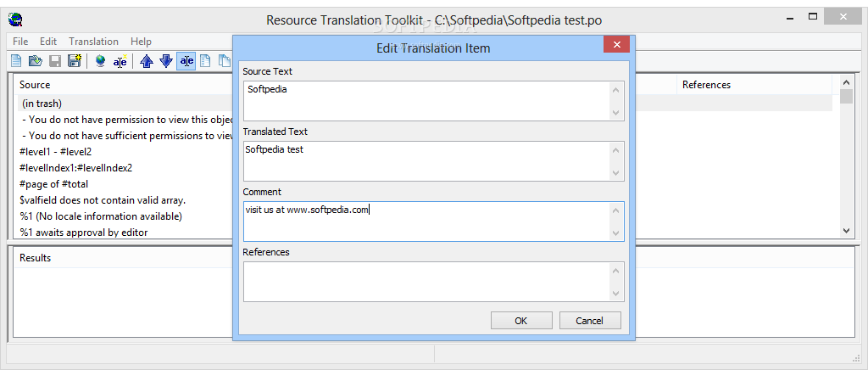Click the application globe icon in title bar

pos(15,20)
